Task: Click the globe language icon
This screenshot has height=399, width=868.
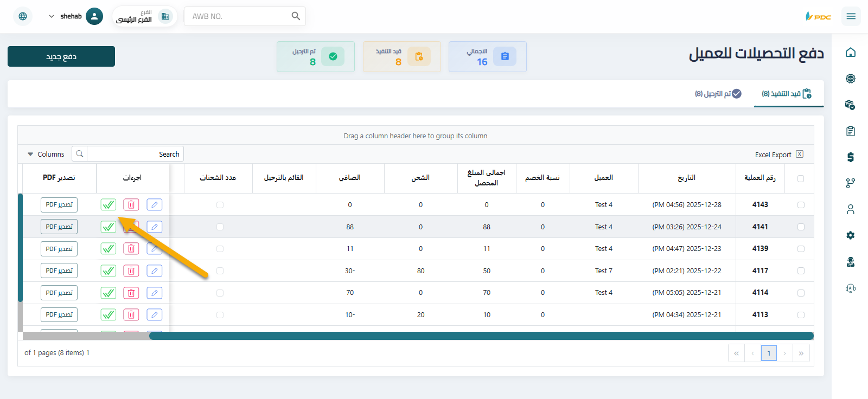Action: [23, 16]
